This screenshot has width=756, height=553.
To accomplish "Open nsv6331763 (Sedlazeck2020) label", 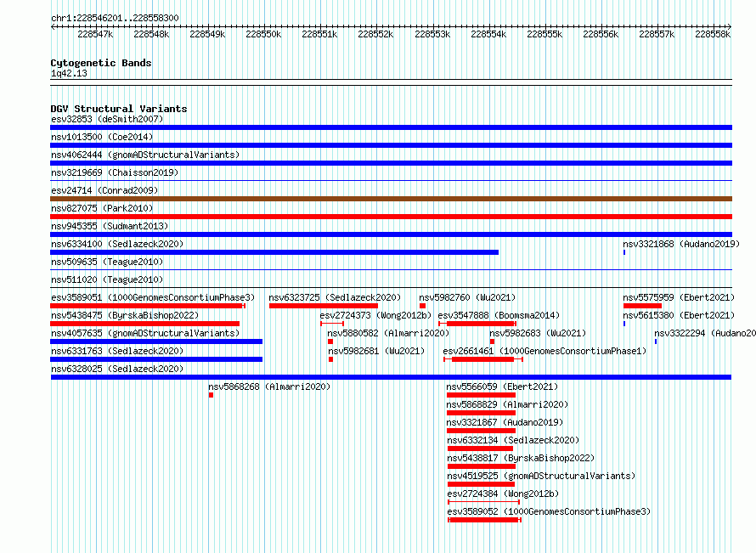I will pyautogui.click(x=117, y=351).
